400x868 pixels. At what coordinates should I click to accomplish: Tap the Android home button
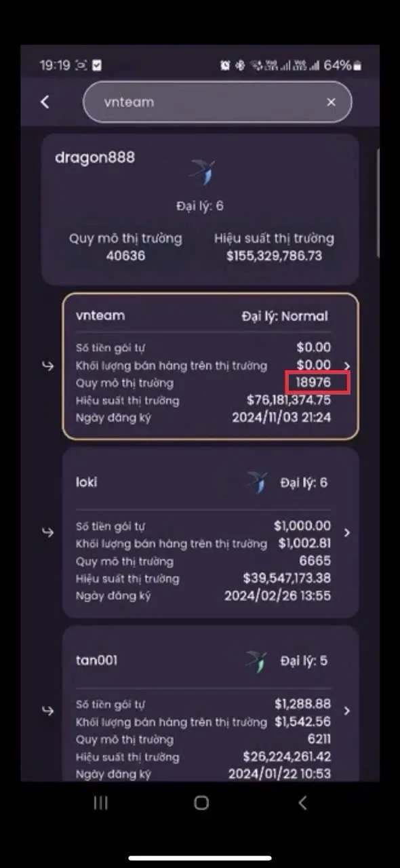[201, 803]
